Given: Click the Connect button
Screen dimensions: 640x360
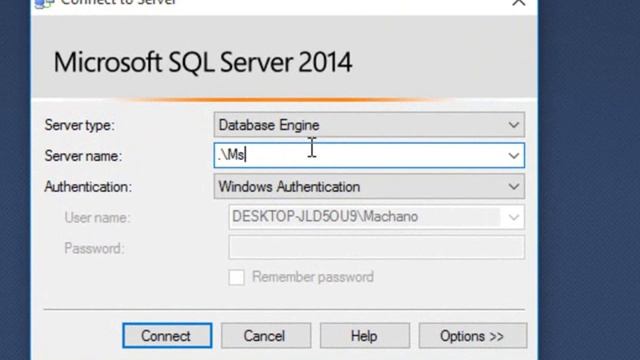Looking at the screenshot, I should coord(167,336).
